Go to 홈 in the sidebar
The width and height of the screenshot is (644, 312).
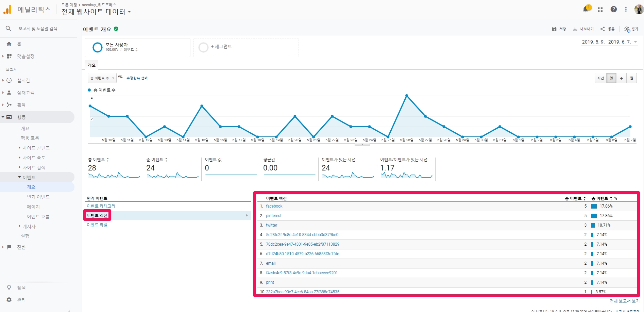9,44
